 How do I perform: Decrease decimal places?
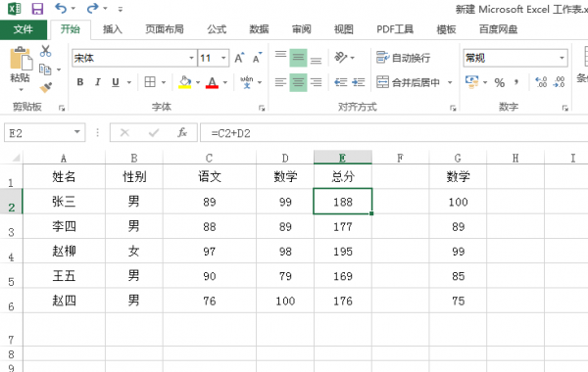(559, 82)
